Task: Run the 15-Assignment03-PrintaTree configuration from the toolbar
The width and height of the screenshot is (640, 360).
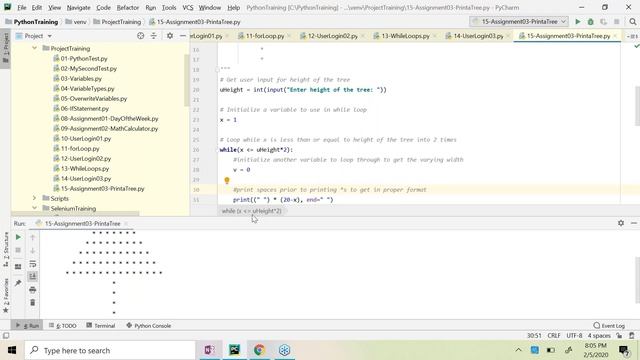Action: [578, 22]
